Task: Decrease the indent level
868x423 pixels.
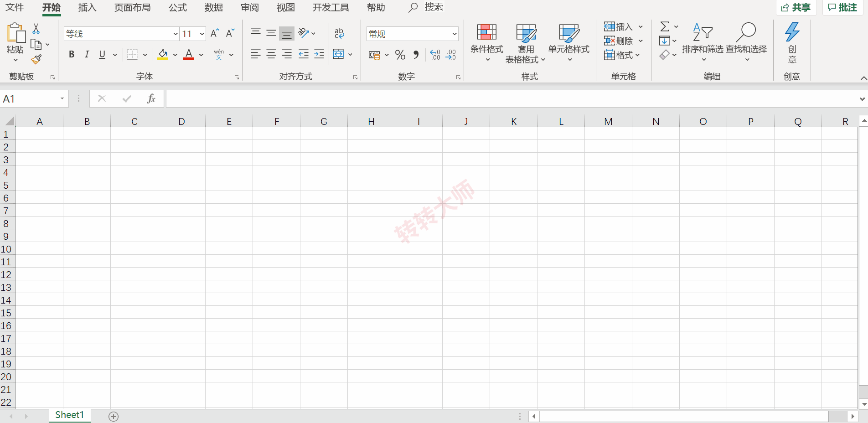Action: pyautogui.click(x=304, y=54)
